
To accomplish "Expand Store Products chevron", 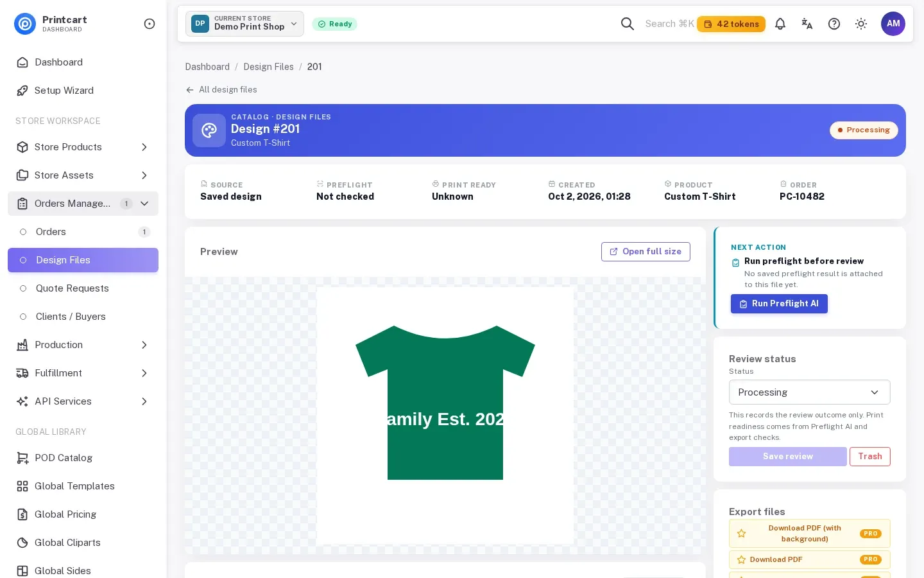I will coord(144,147).
